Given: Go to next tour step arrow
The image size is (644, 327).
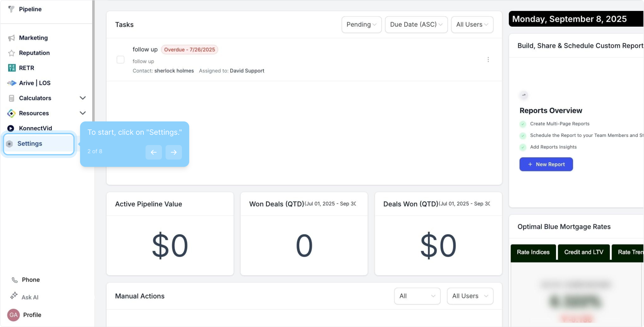Looking at the screenshot, I should [x=173, y=152].
